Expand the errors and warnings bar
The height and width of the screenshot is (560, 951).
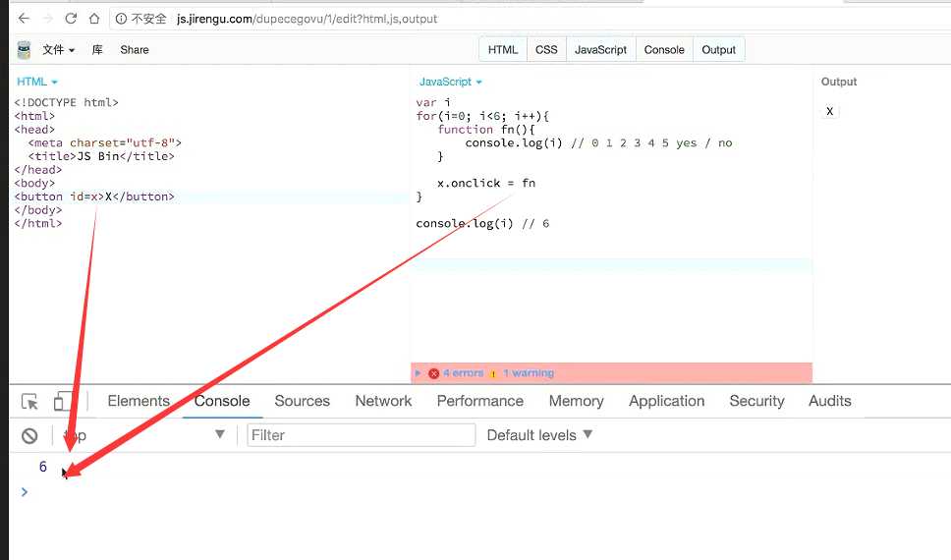(418, 373)
